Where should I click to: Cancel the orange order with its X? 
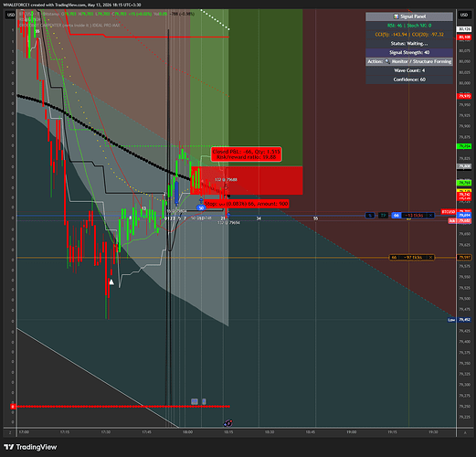coord(430,258)
